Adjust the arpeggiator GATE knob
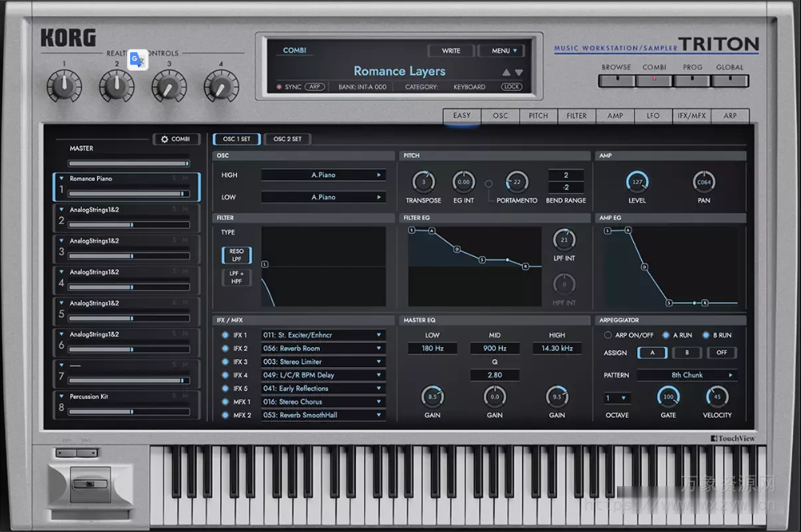The image size is (801, 532). [x=668, y=398]
